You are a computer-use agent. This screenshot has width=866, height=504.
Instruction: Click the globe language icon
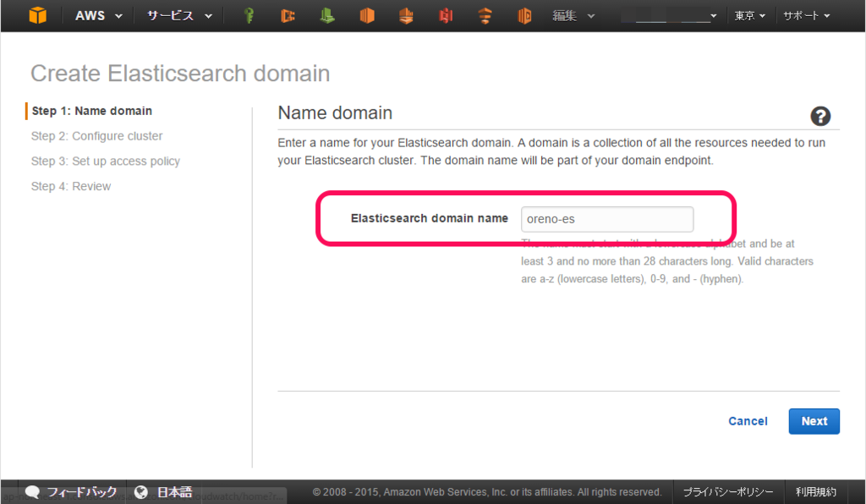coord(141,491)
